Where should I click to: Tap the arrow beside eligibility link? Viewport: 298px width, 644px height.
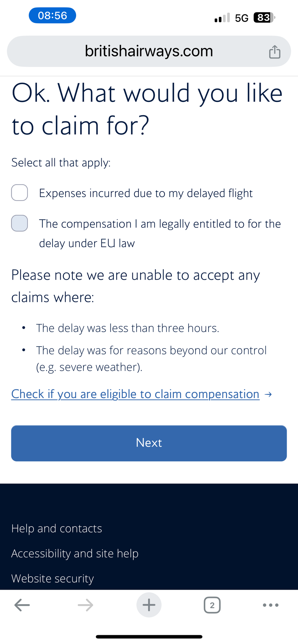coord(268,394)
